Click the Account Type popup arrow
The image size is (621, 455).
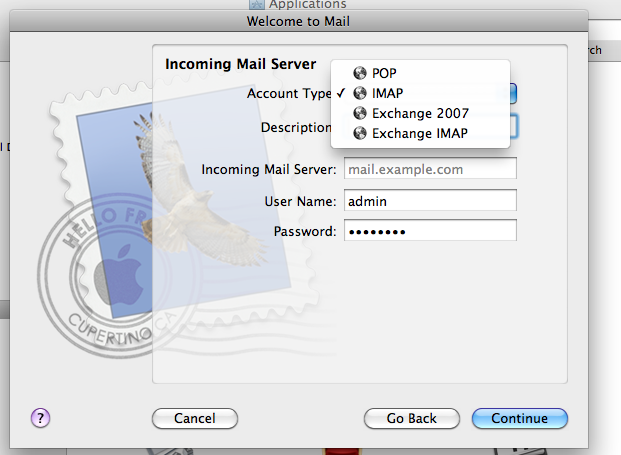(x=513, y=93)
